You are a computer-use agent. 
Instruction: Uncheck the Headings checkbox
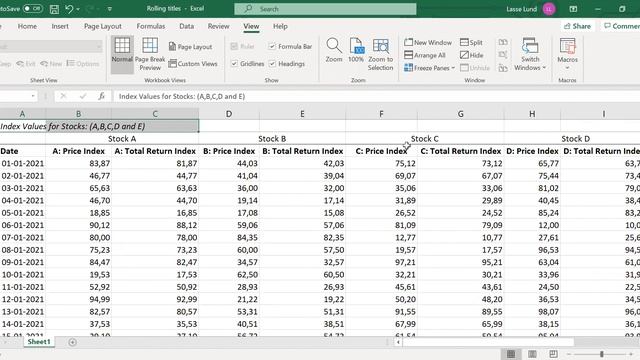(x=272, y=64)
